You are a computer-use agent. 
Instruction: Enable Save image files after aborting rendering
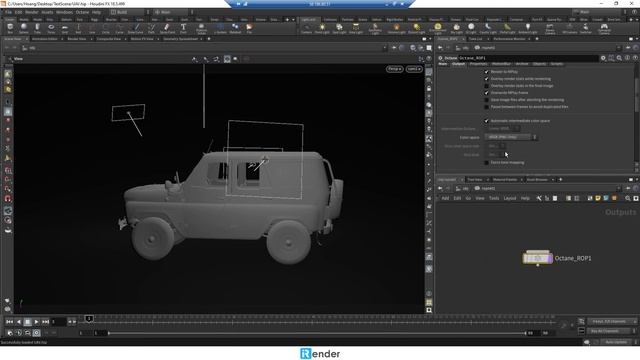pyautogui.click(x=486, y=100)
